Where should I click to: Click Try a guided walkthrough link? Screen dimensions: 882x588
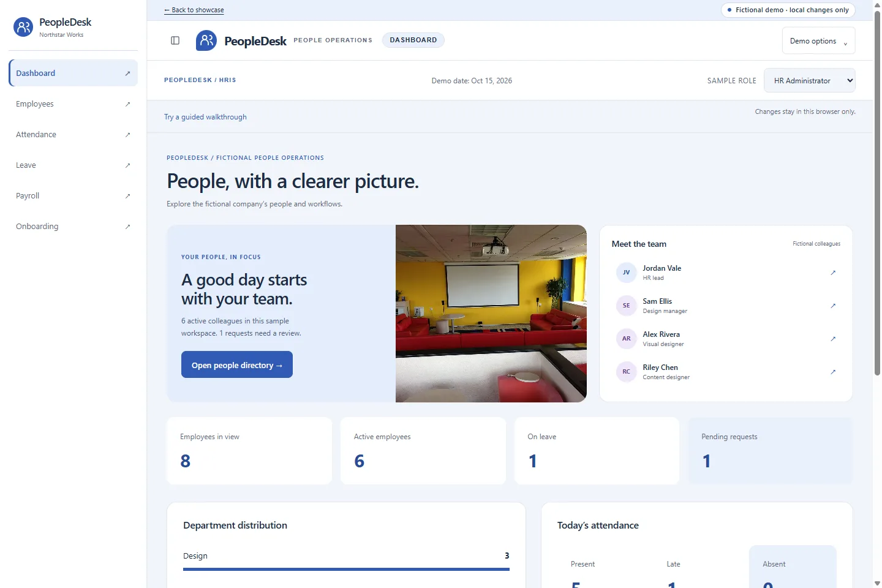click(205, 117)
